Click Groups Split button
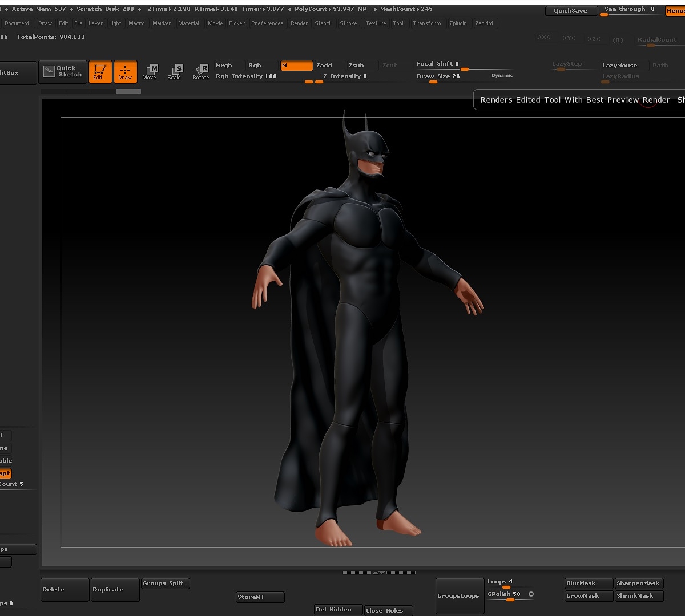 click(x=166, y=583)
